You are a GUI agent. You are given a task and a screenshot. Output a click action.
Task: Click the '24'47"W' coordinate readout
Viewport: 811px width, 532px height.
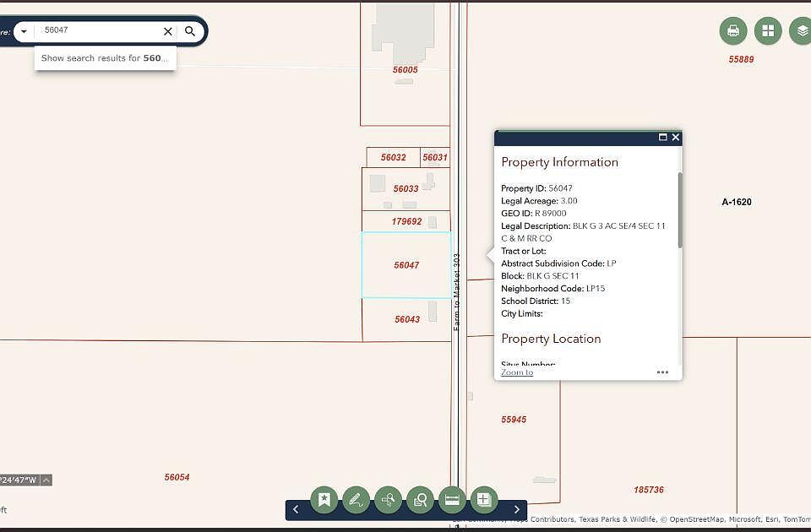(19, 480)
